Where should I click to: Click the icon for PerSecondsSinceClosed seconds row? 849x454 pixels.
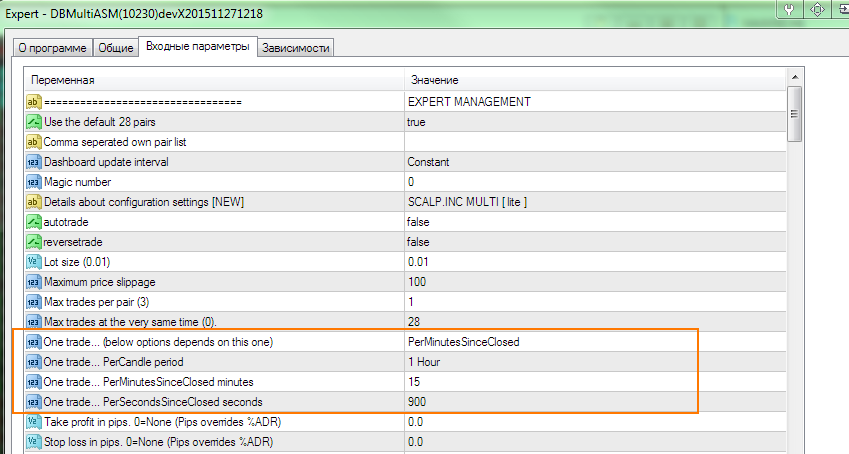pyautogui.click(x=34, y=402)
